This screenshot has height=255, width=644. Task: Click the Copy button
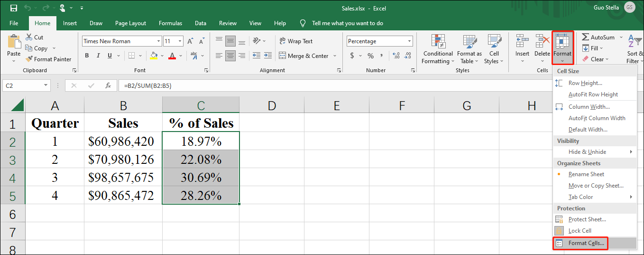tap(37, 48)
